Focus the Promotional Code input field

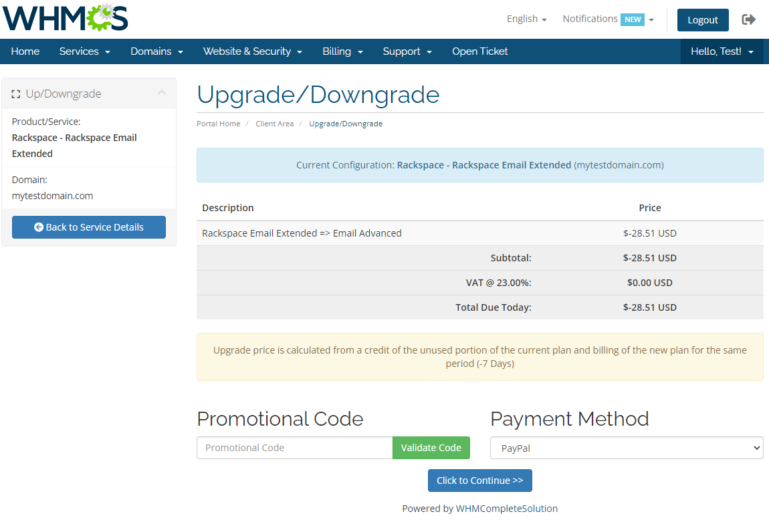[295, 448]
